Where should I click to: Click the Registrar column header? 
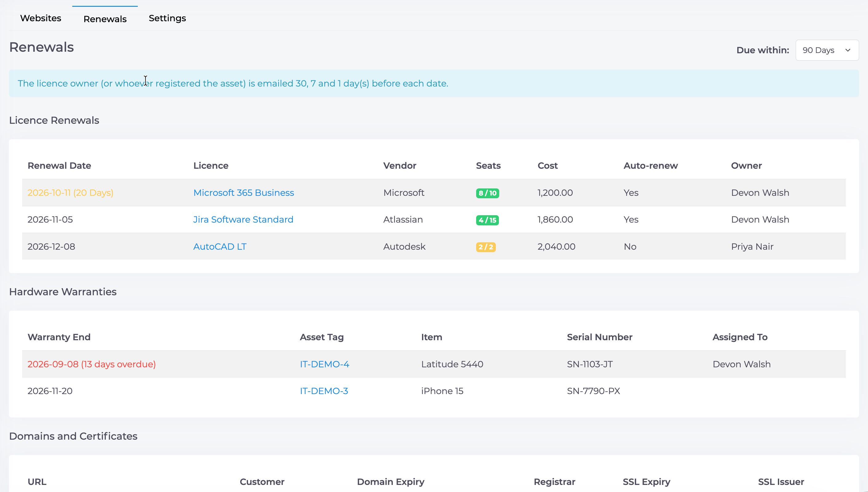click(x=555, y=482)
